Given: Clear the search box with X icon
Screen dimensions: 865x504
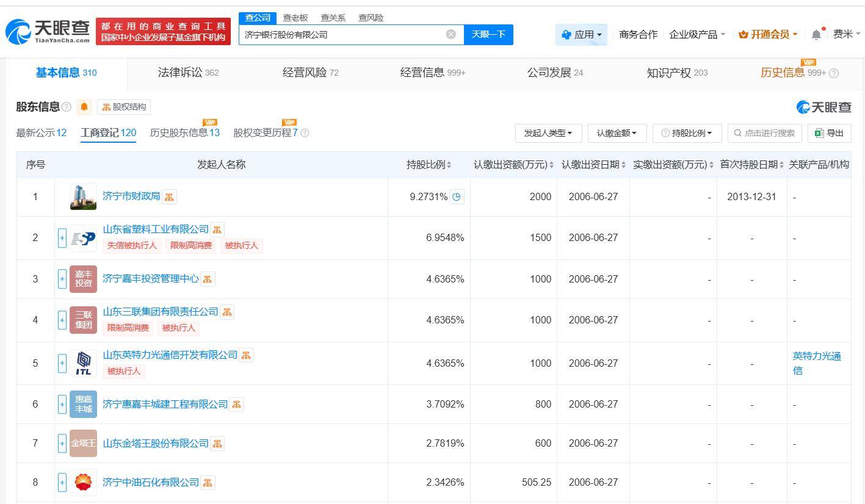Looking at the screenshot, I should coord(451,34).
